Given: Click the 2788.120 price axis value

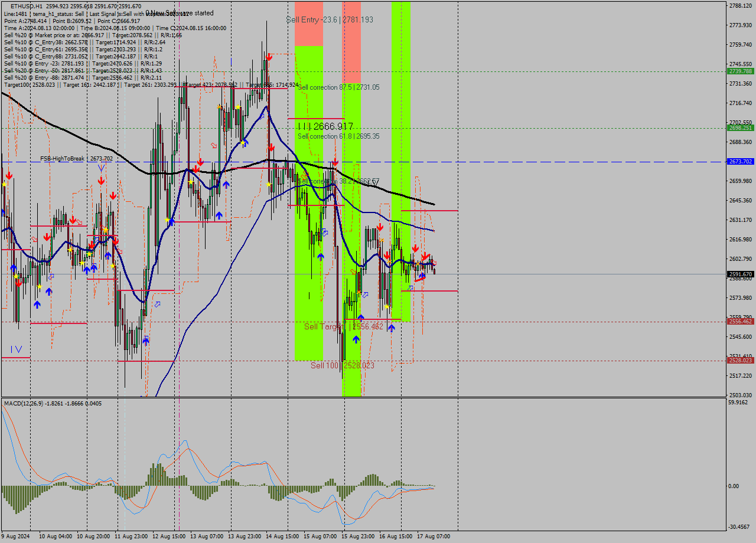Looking at the screenshot, I should (x=741, y=5).
